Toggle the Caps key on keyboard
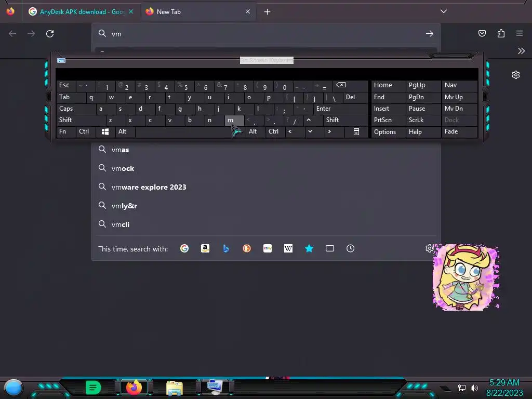Screen dimensions: 532x399 pos(75,109)
